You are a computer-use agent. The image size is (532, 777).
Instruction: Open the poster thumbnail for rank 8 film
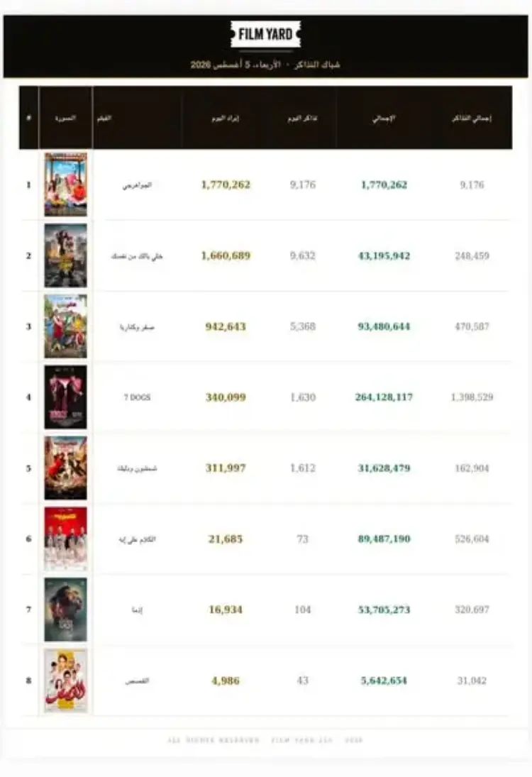(65, 680)
